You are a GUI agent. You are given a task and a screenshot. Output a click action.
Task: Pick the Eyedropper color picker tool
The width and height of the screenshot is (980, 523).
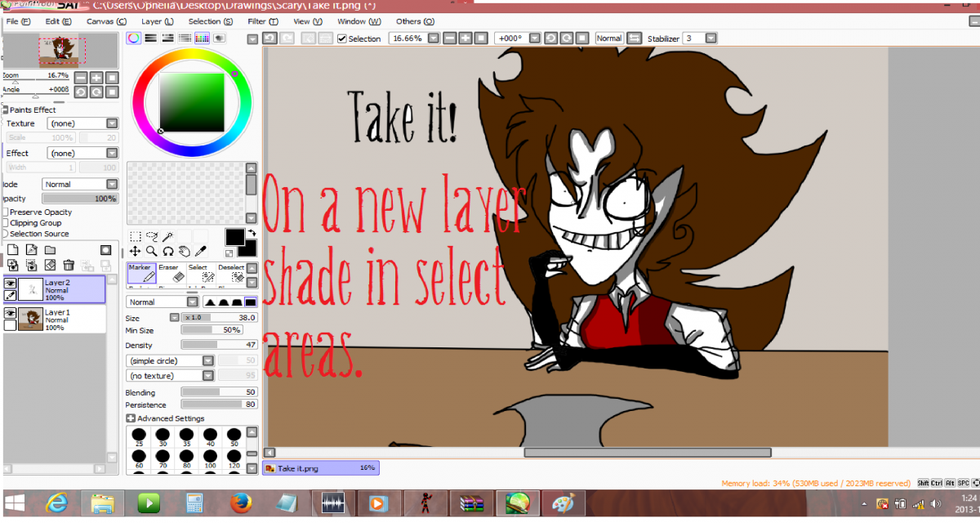(200, 251)
